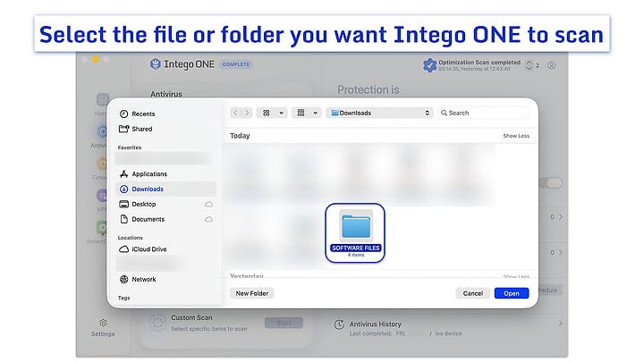Open Settings in Intego ONE sidebar

pyautogui.click(x=103, y=328)
